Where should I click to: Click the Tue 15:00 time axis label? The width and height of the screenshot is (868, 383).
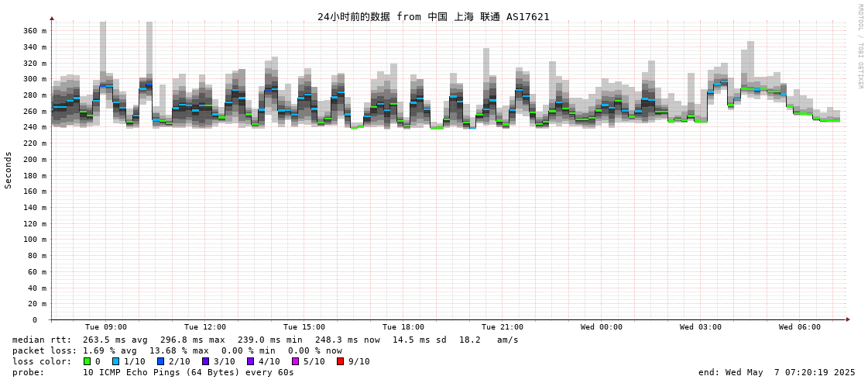pos(304,327)
